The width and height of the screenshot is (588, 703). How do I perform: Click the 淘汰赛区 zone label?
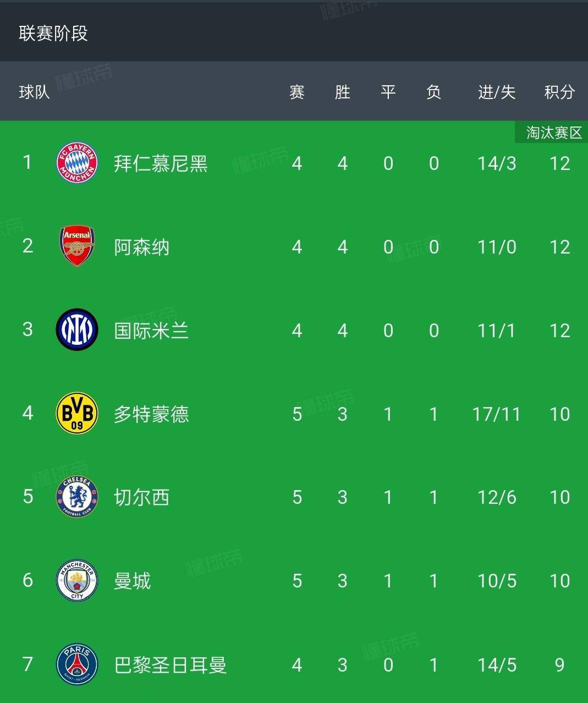click(x=553, y=133)
